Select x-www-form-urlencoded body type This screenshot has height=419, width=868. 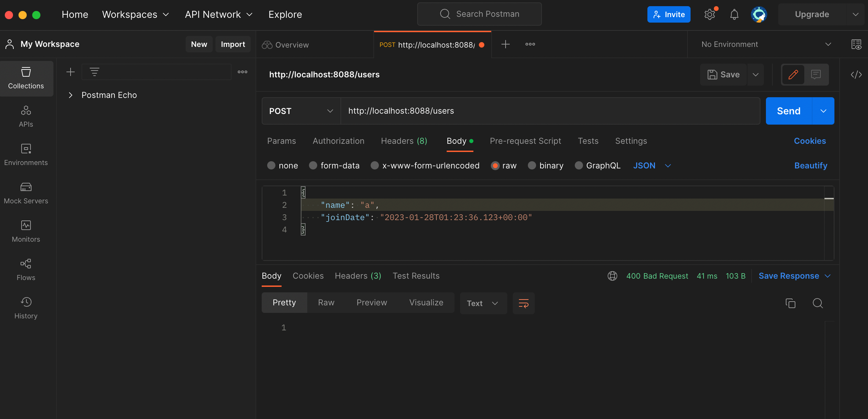(375, 166)
